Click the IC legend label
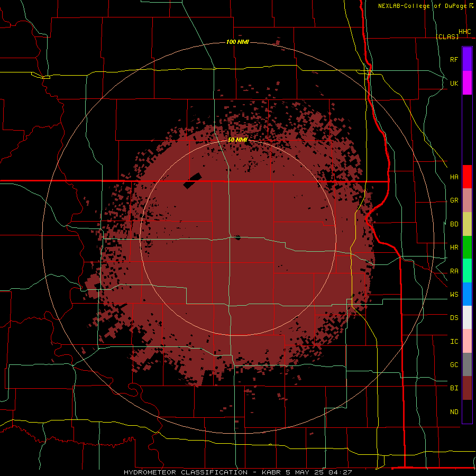Viewport: 476px width, 476px height. tap(454, 342)
